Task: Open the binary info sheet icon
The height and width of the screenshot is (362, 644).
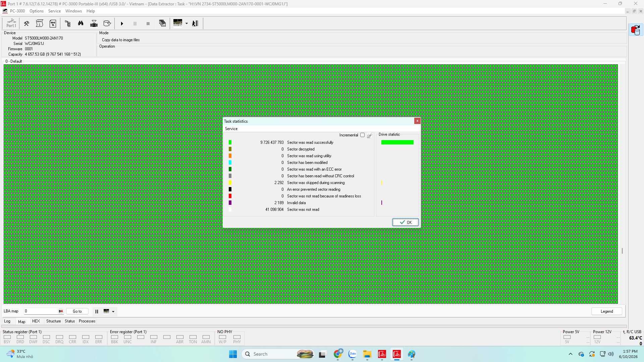Action: [x=40, y=23]
